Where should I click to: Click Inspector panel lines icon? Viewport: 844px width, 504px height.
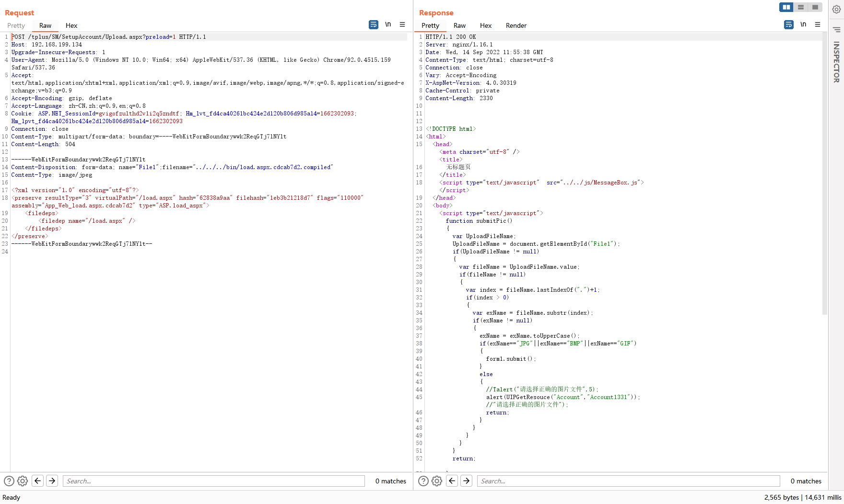tap(836, 30)
